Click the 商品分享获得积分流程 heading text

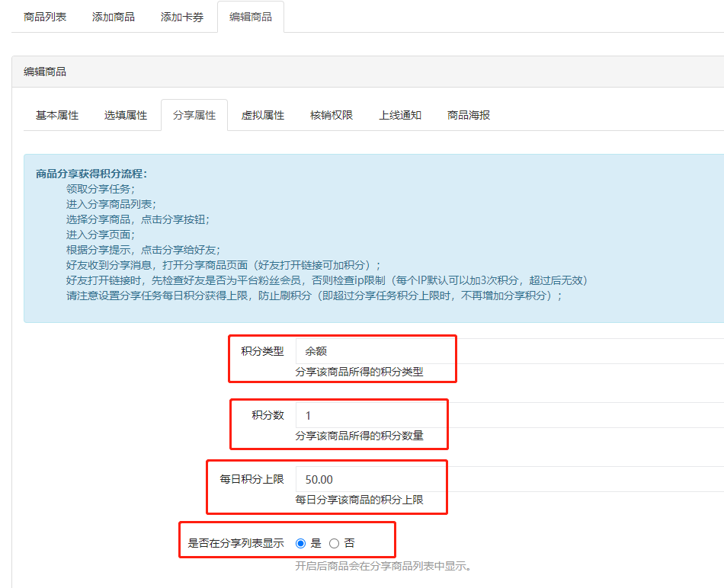91,174
